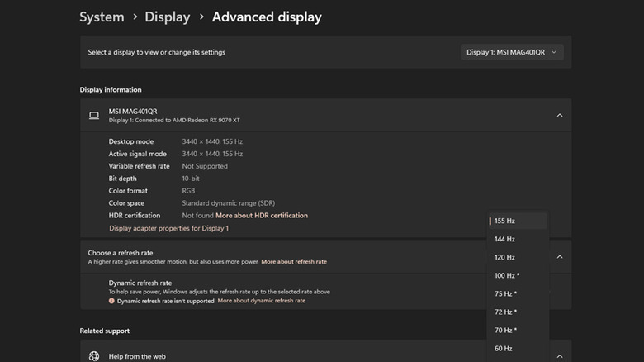Open More about dynamic refresh rate link

tap(262, 301)
